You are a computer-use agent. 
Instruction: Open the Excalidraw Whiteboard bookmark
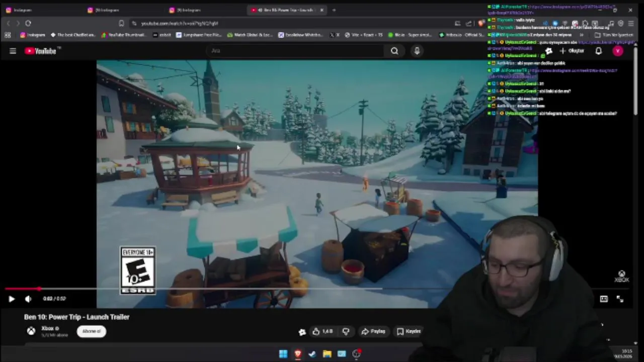pyautogui.click(x=300, y=35)
